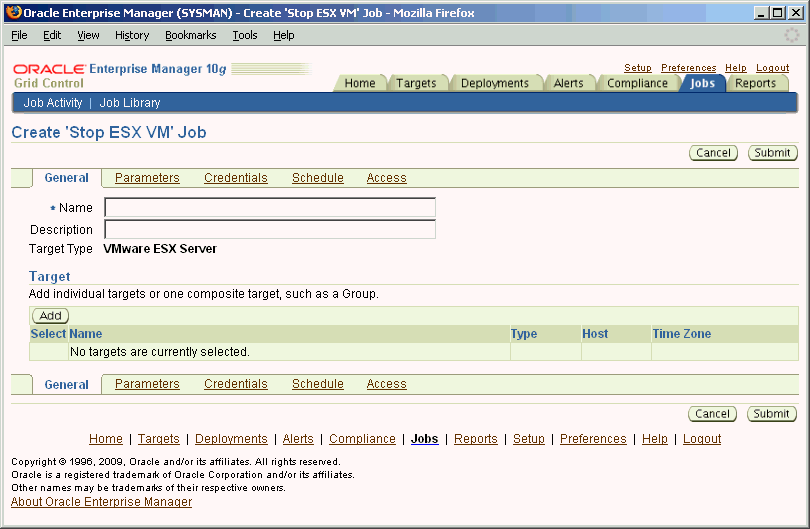Open the upper Schedule subtab

coord(318,178)
